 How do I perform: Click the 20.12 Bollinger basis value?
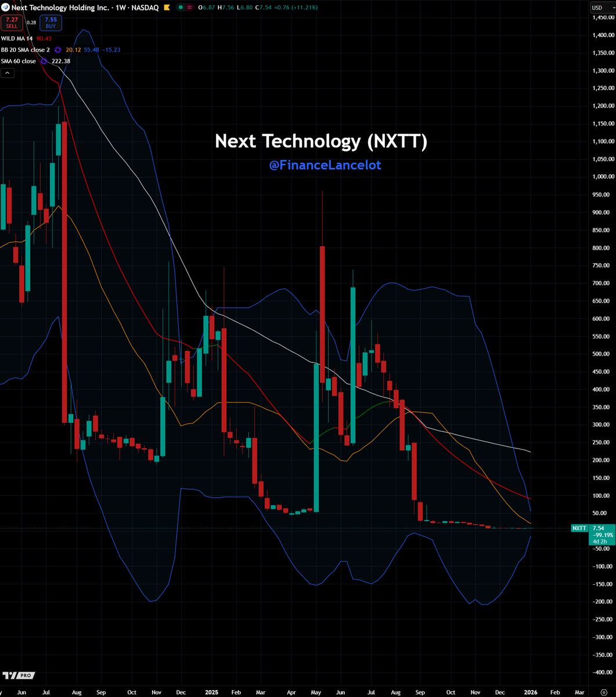pyautogui.click(x=73, y=50)
